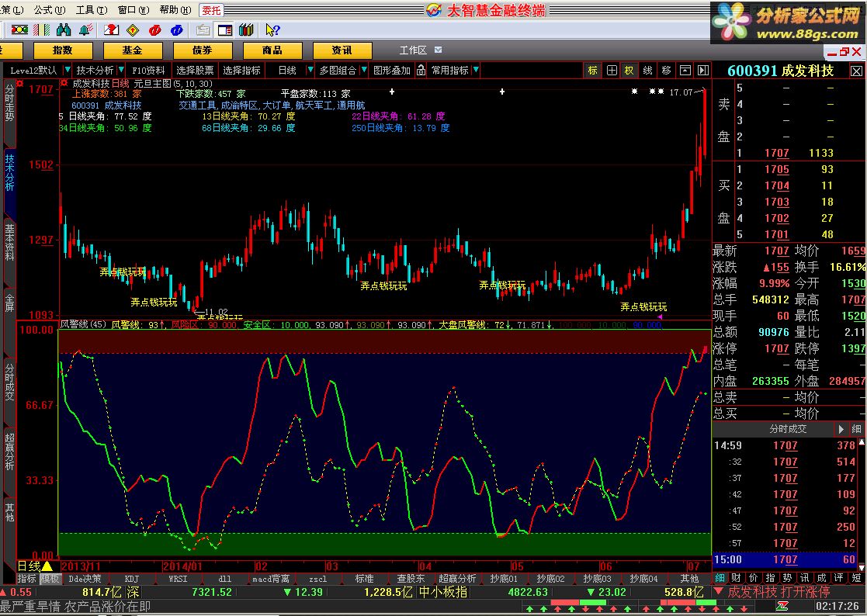The width and height of the screenshot is (867, 616).
Task: Click the skip-to-end play icon
Action: [x=702, y=70]
